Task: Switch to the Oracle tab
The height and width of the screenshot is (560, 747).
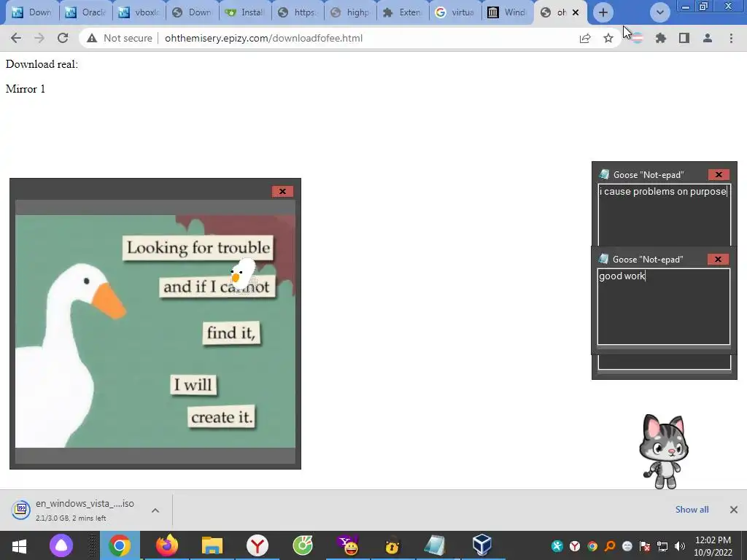Action: point(86,12)
